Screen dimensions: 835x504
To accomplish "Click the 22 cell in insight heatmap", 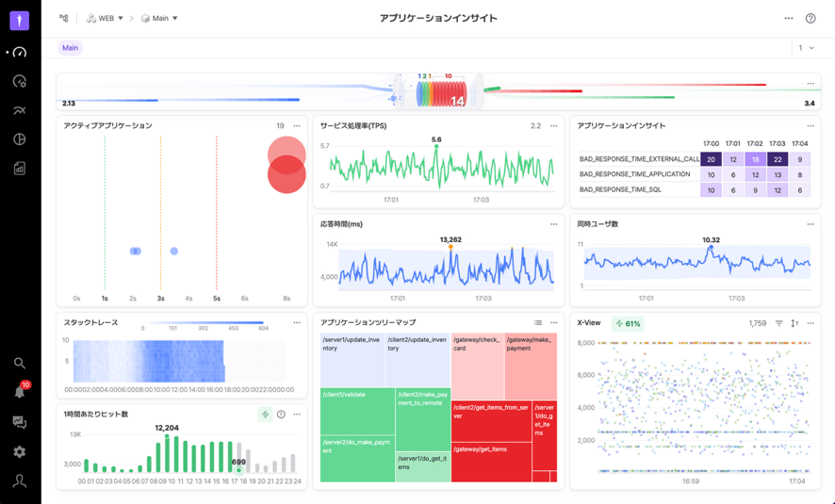I will 778,160.
